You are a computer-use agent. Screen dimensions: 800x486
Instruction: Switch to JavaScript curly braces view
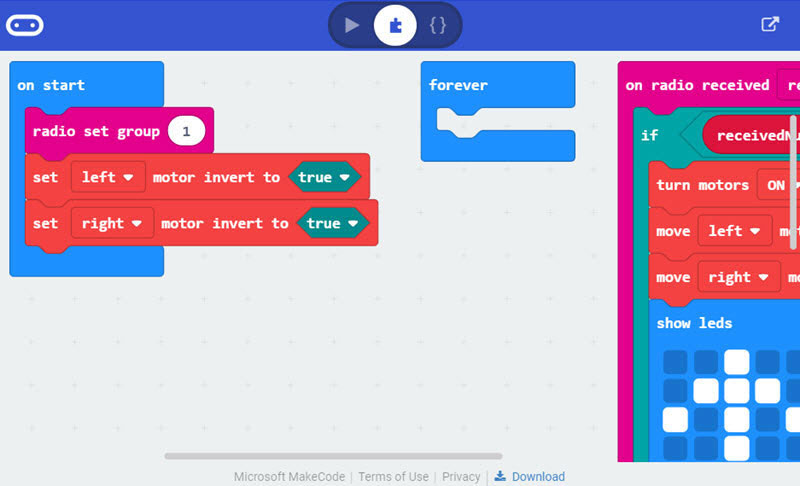coord(438,25)
